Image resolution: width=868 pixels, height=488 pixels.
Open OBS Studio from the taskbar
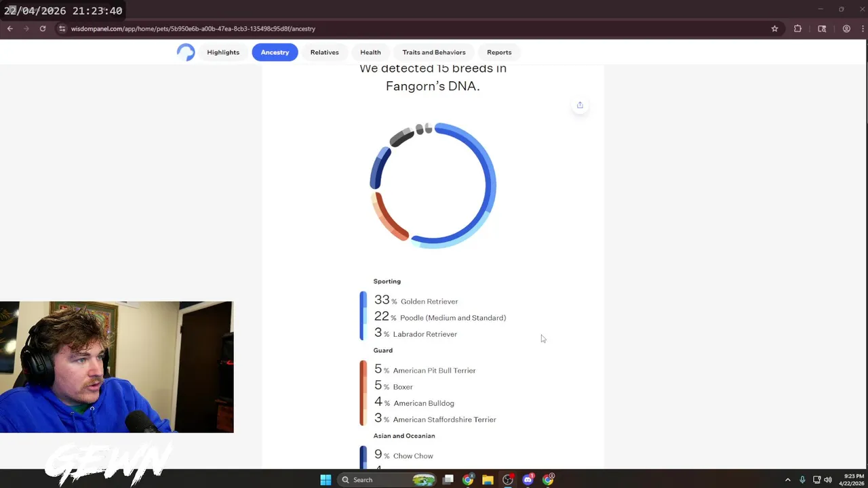[x=508, y=480]
